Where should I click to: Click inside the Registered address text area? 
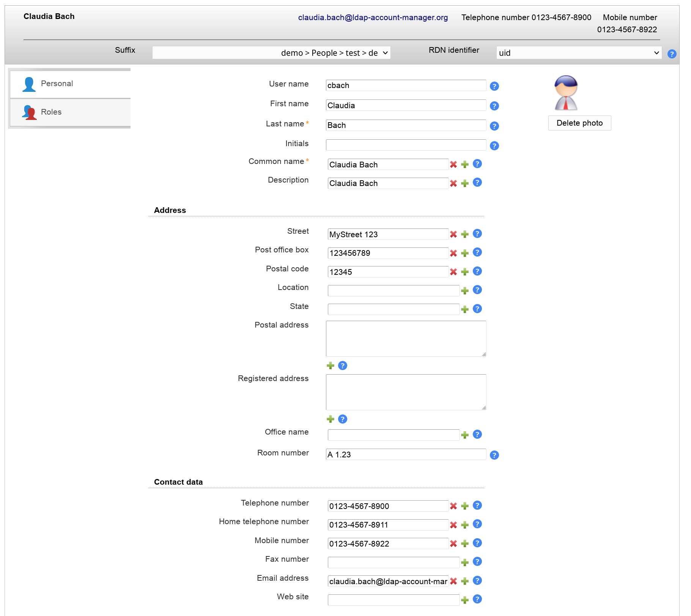406,392
